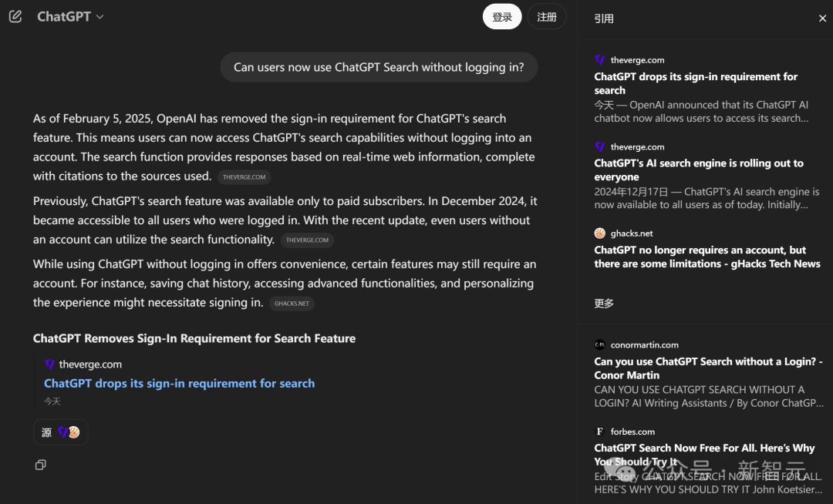This screenshot has width=833, height=504.
Task: Click the 源 sources button
Action: [x=61, y=432]
